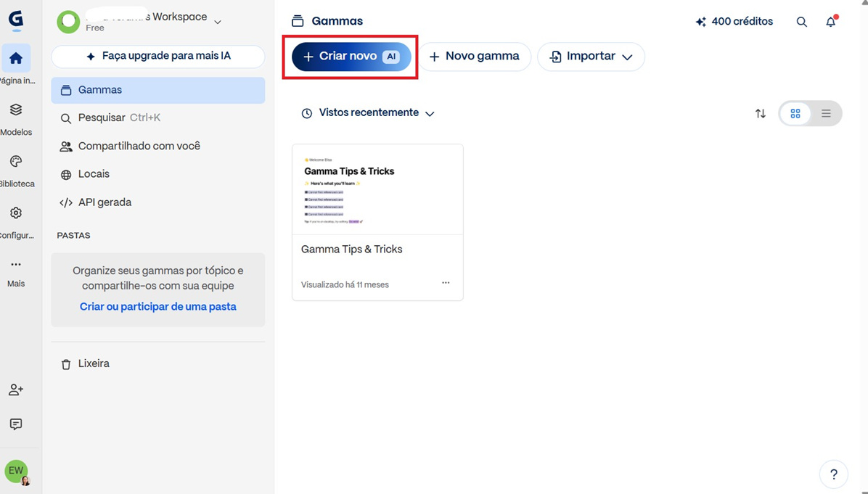Click the Gammas page heading
Viewport: 868px width, 494px height.
point(337,21)
